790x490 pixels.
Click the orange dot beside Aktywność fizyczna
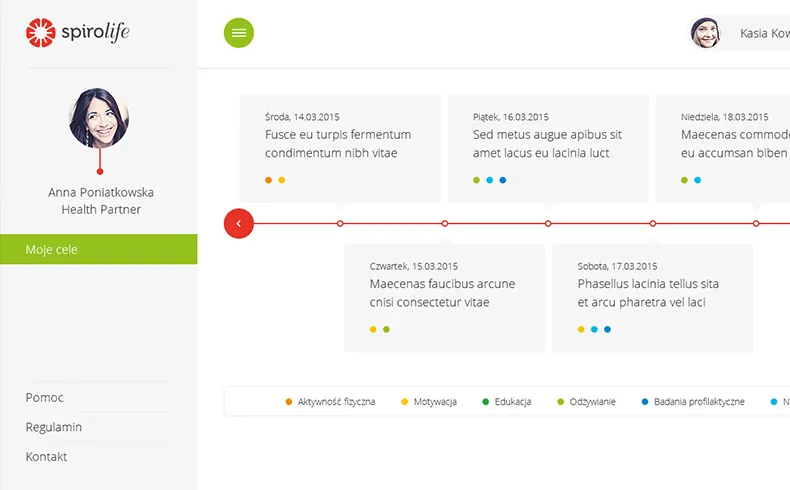pyautogui.click(x=289, y=402)
